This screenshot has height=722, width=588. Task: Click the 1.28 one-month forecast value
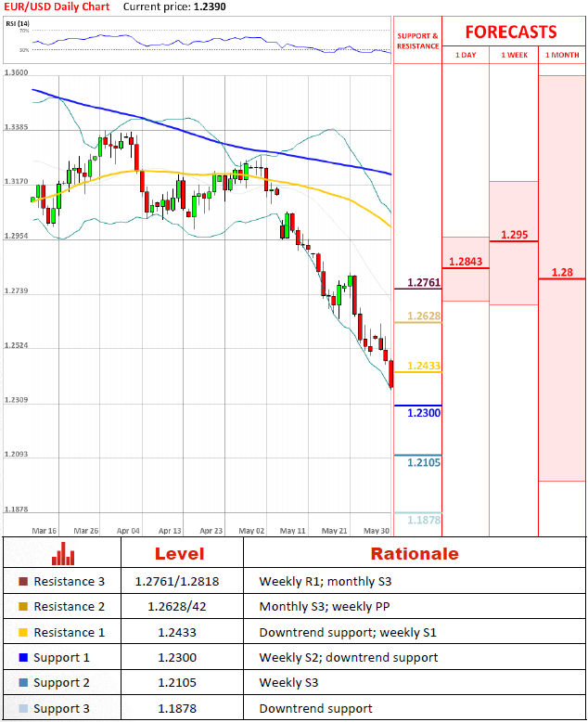point(562,272)
